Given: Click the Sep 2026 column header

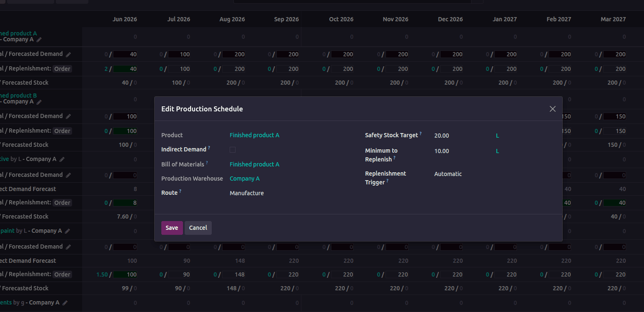Looking at the screenshot, I should [286, 19].
